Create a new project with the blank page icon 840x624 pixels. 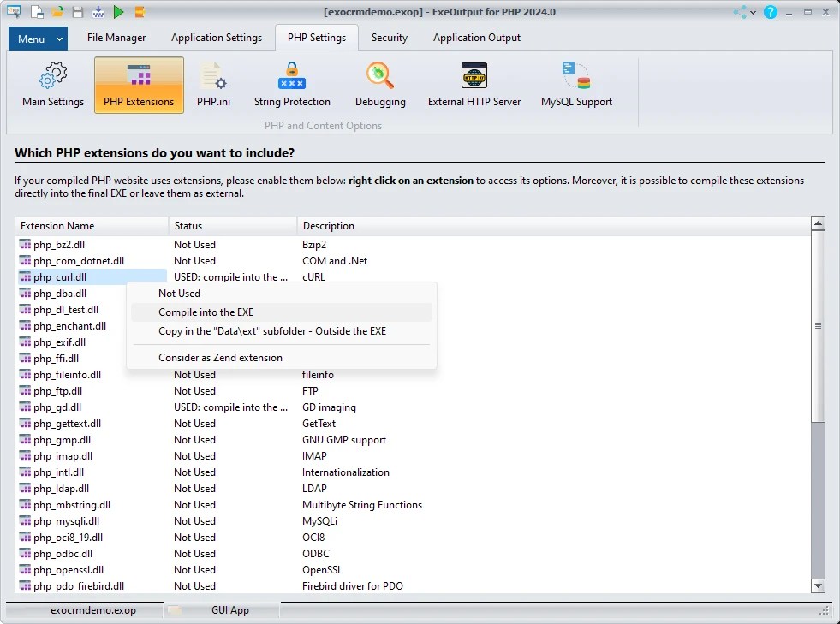(37, 11)
